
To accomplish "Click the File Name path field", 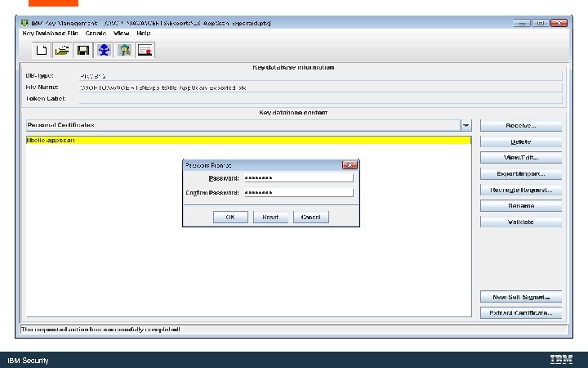I will click(x=321, y=88).
